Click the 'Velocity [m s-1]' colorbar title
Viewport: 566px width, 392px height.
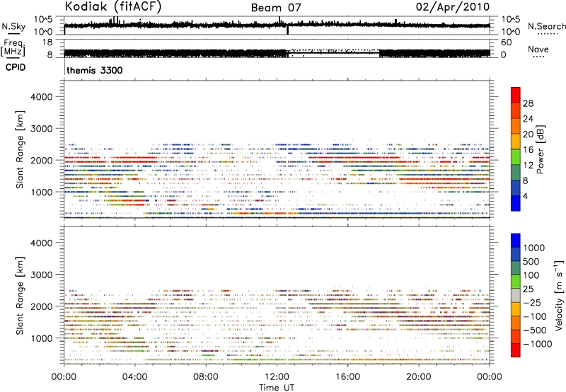click(x=559, y=295)
